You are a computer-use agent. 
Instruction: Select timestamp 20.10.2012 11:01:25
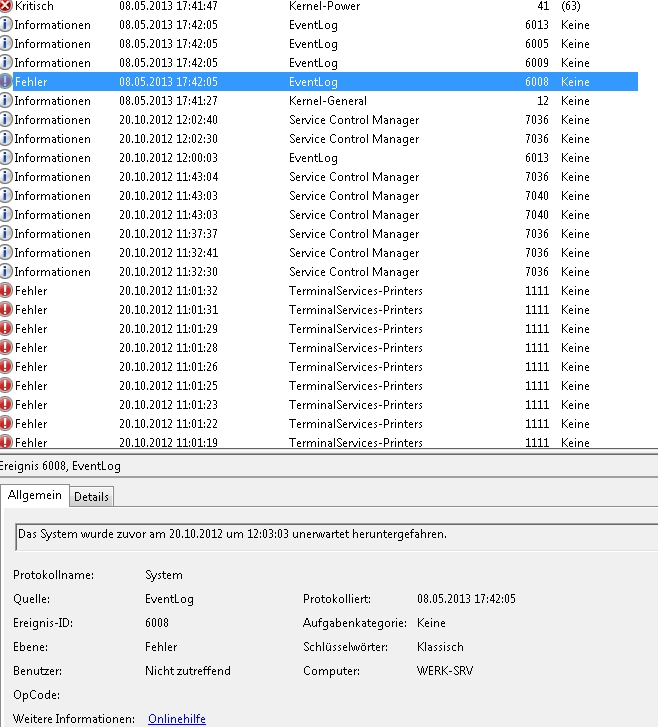[x=168, y=386]
